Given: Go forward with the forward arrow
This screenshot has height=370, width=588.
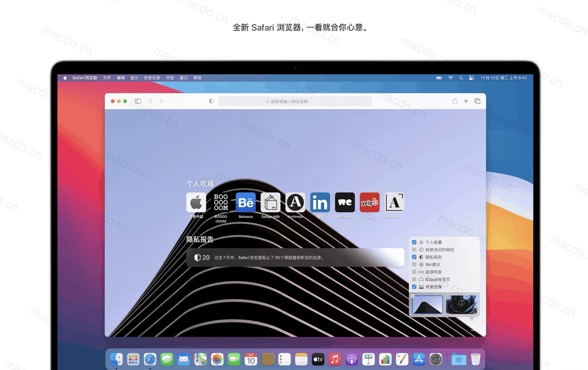Looking at the screenshot, I should click(x=161, y=101).
